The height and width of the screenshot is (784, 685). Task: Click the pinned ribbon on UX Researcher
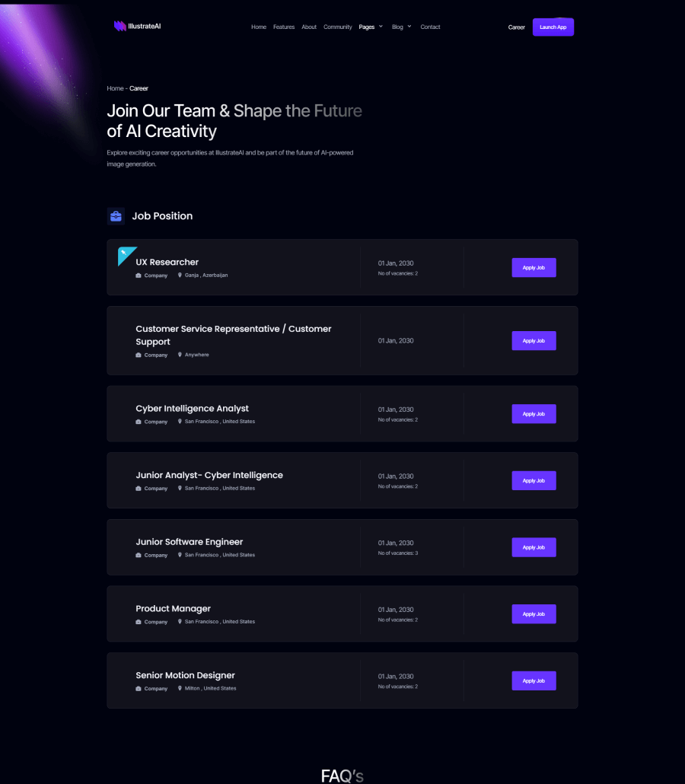(126, 255)
